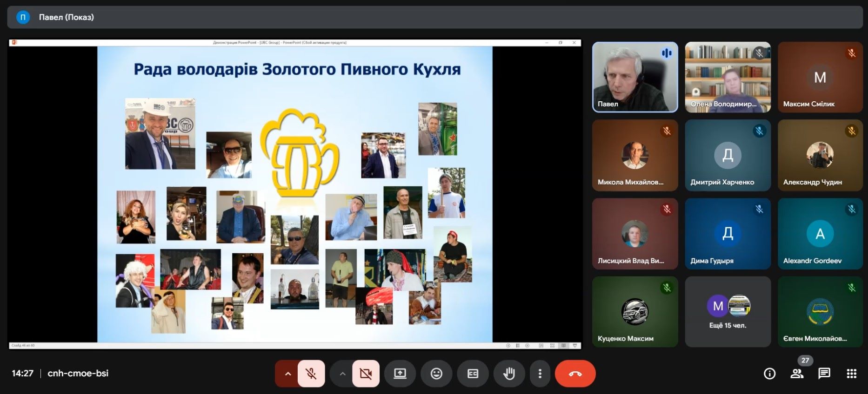Toggle closed captions button
Viewport: 868px width, 394px height.
point(473,374)
